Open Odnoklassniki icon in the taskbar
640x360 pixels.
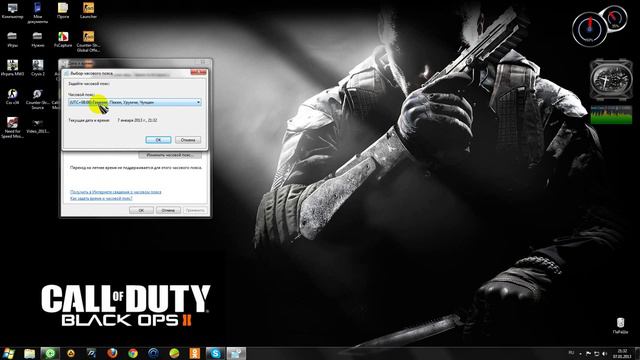(x=195, y=353)
